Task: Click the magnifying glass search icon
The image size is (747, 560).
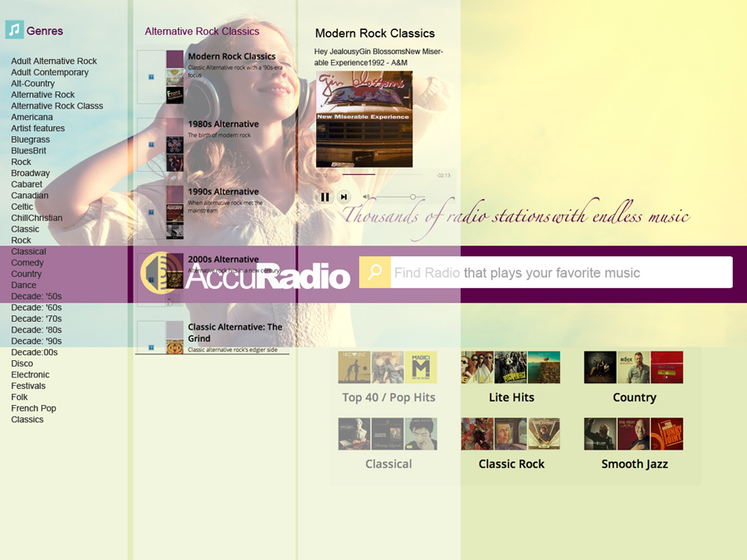Action: coord(374,272)
